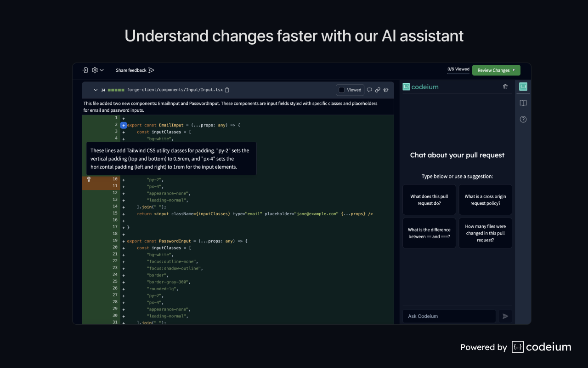This screenshot has width=588, height=368.
Task: Choose 'How many files were changed' suggestion
Action: 485,233
